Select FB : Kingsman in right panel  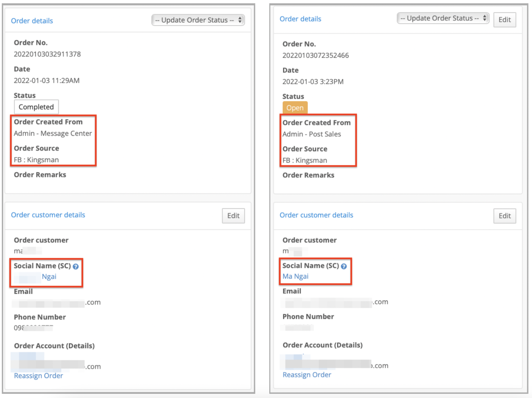[x=305, y=161]
